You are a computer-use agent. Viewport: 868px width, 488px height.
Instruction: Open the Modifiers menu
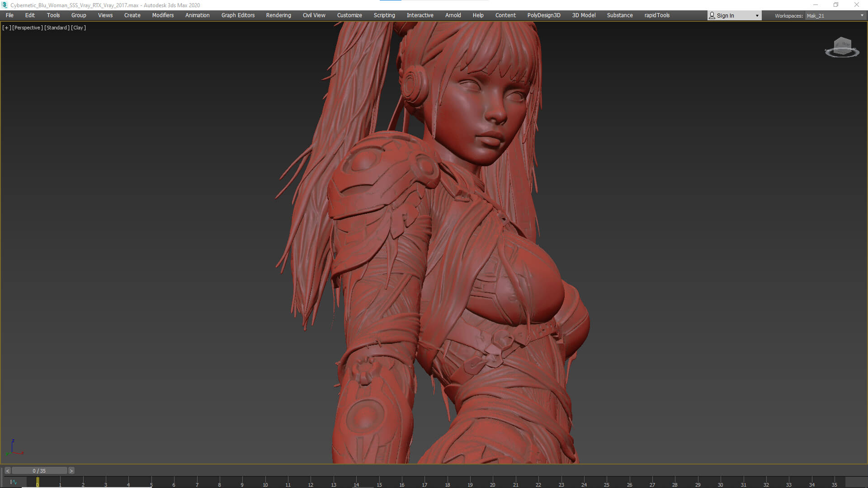point(163,15)
